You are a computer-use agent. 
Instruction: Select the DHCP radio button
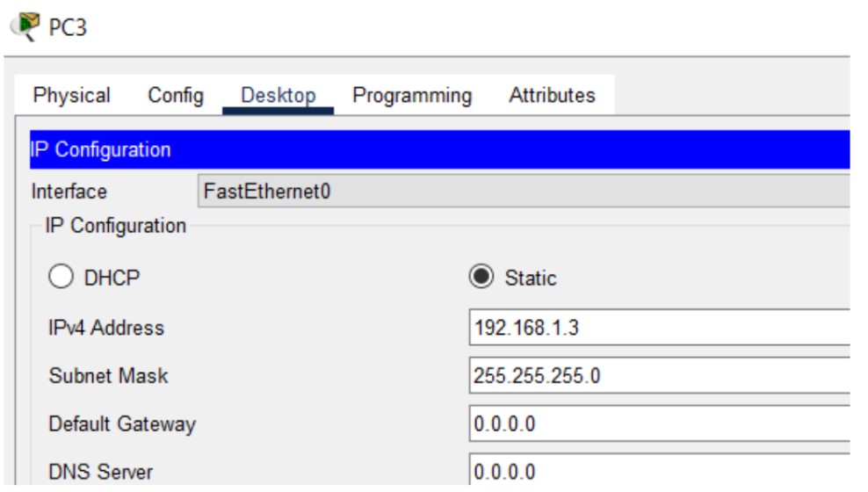(x=61, y=276)
